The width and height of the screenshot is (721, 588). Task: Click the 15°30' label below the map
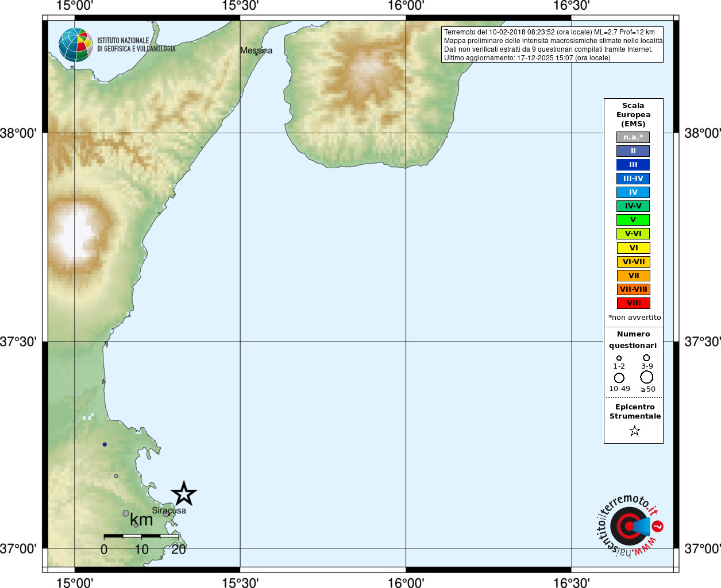pos(240,582)
